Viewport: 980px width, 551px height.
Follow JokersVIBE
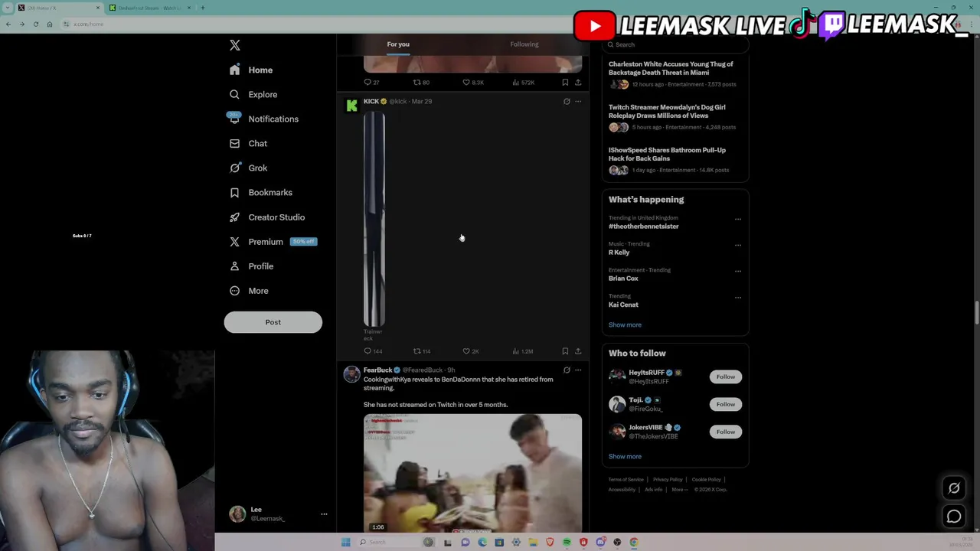pos(726,432)
